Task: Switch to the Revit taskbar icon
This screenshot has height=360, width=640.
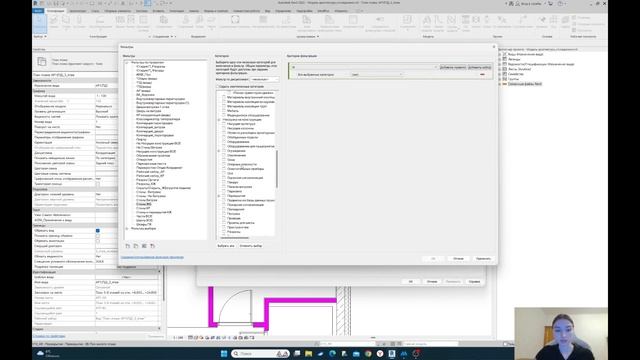Action: (392, 353)
